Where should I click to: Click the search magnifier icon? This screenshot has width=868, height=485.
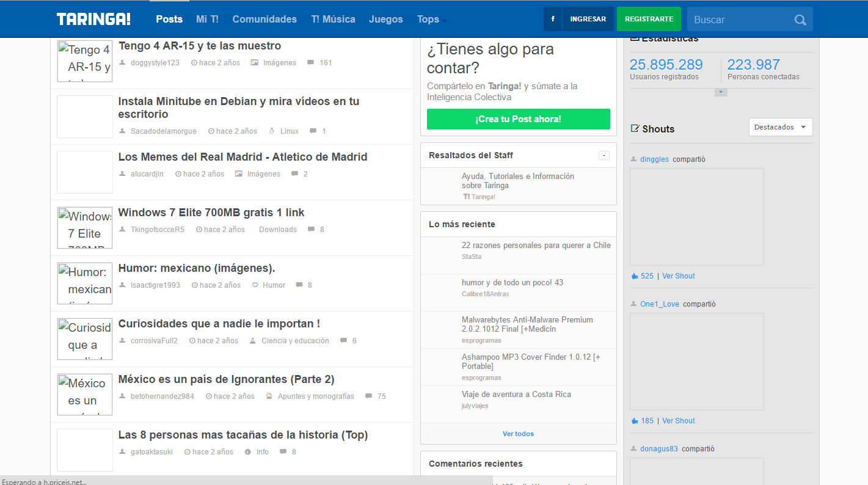800,20
